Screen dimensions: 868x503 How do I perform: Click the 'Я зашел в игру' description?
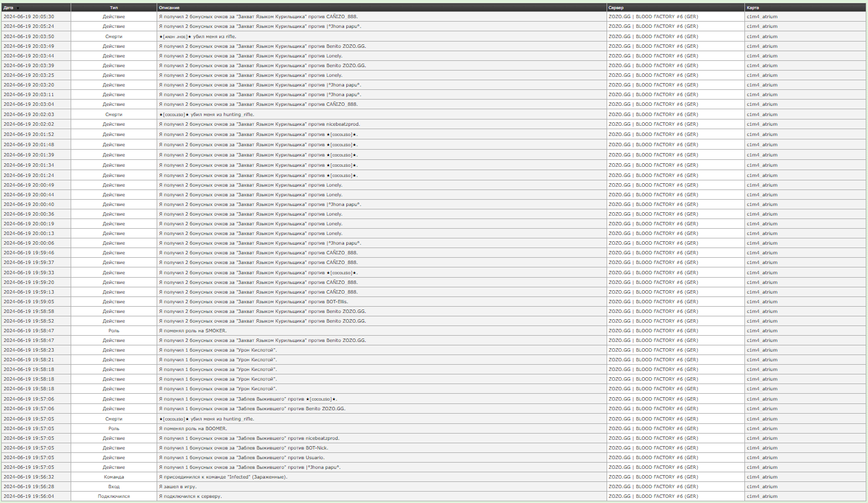click(x=178, y=486)
